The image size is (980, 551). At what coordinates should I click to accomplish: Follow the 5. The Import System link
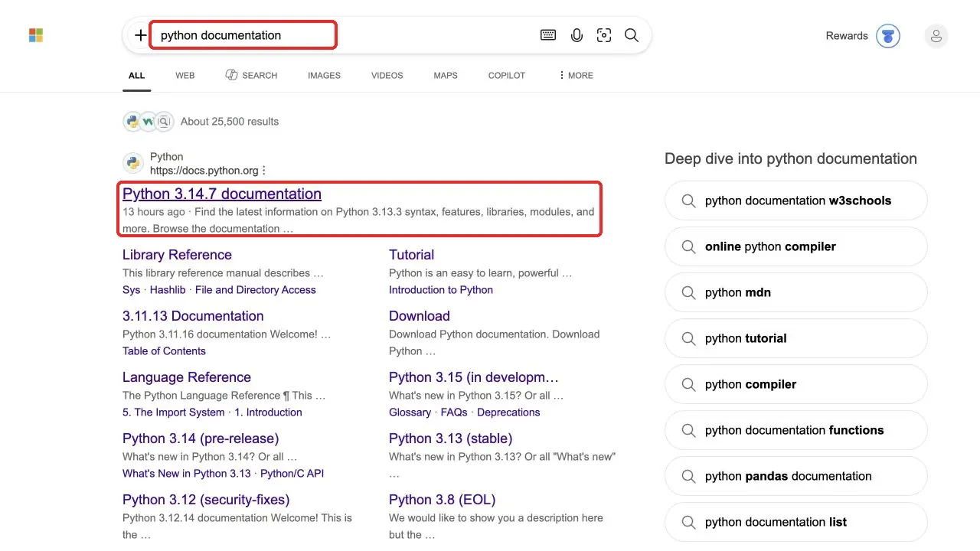coord(174,412)
